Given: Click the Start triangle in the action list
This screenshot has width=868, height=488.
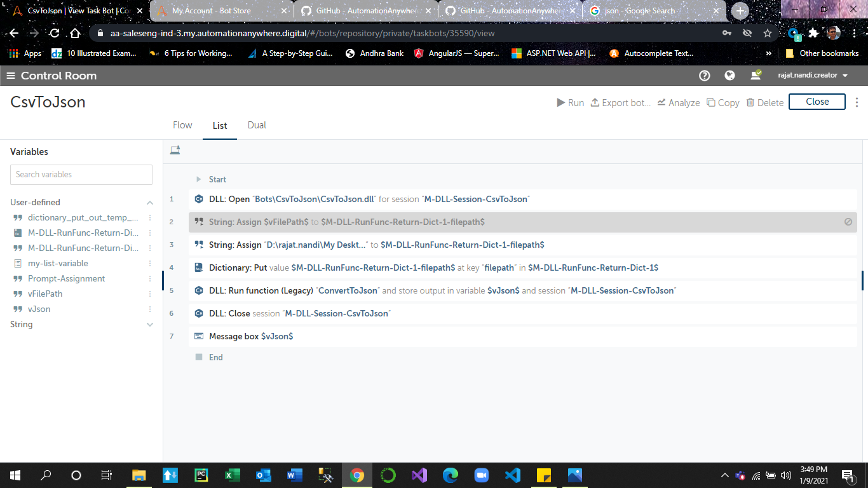Looking at the screenshot, I should 199,179.
